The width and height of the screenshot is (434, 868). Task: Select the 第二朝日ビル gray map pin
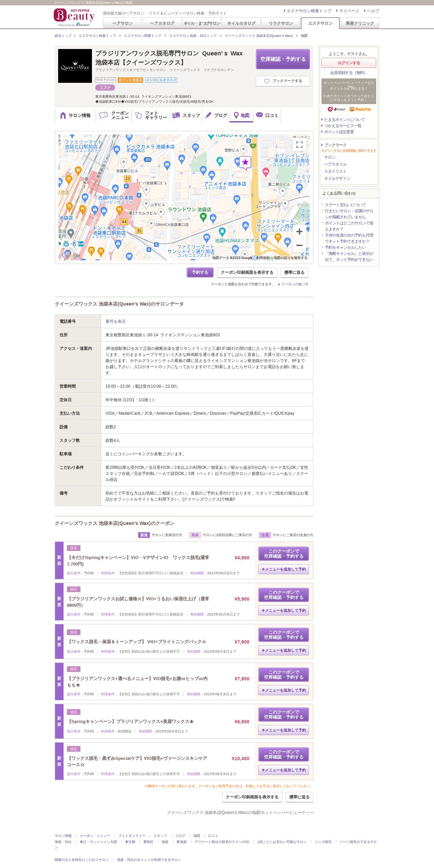pyautogui.click(x=283, y=191)
